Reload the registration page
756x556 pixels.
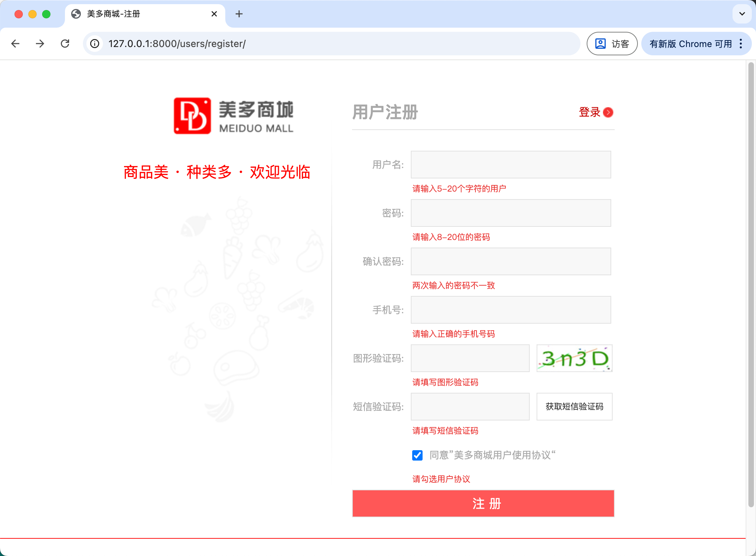[65, 44]
